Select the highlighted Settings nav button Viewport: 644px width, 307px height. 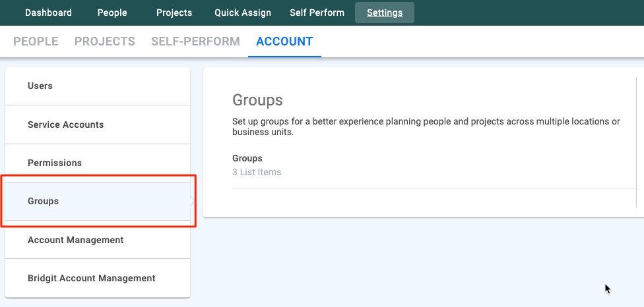coord(385,13)
